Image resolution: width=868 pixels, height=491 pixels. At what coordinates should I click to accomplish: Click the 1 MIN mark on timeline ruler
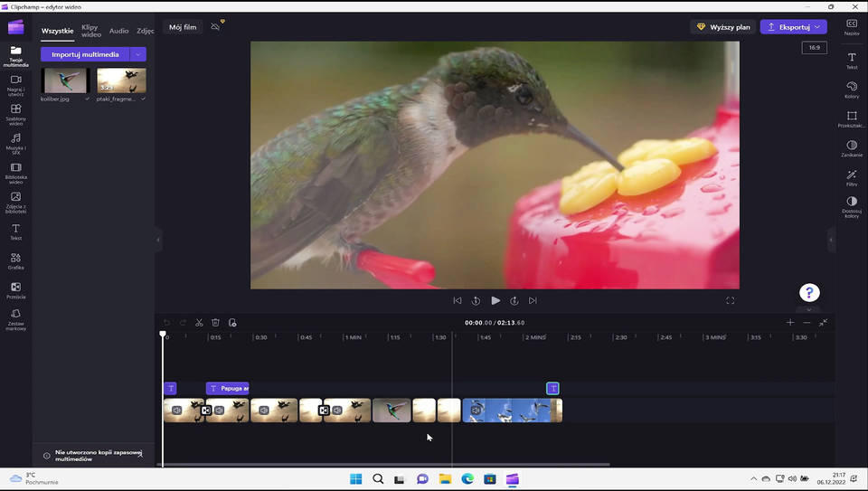[x=353, y=337]
